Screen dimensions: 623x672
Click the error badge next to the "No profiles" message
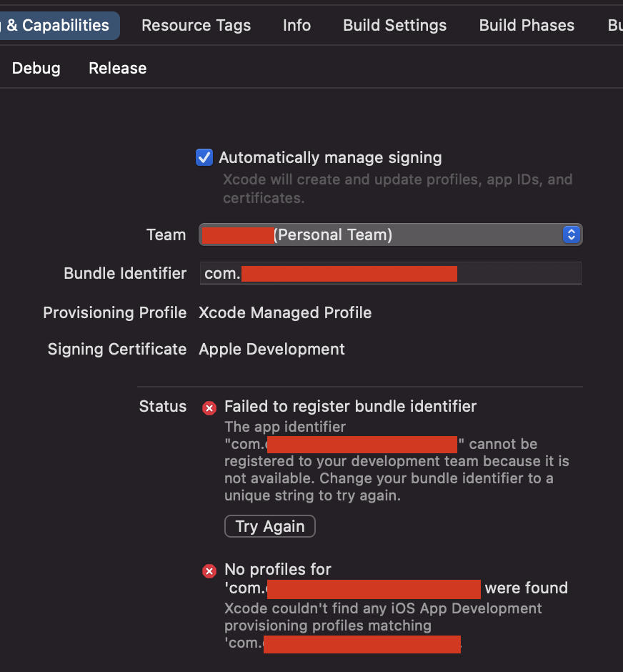pyautogui.click(x=209, y=570)
